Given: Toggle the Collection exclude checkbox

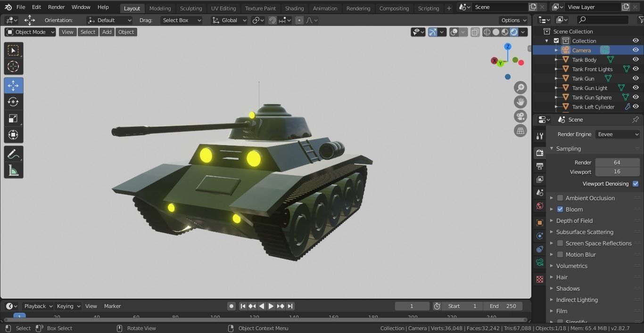Looking at the screenshot, I should click(556, 41).
